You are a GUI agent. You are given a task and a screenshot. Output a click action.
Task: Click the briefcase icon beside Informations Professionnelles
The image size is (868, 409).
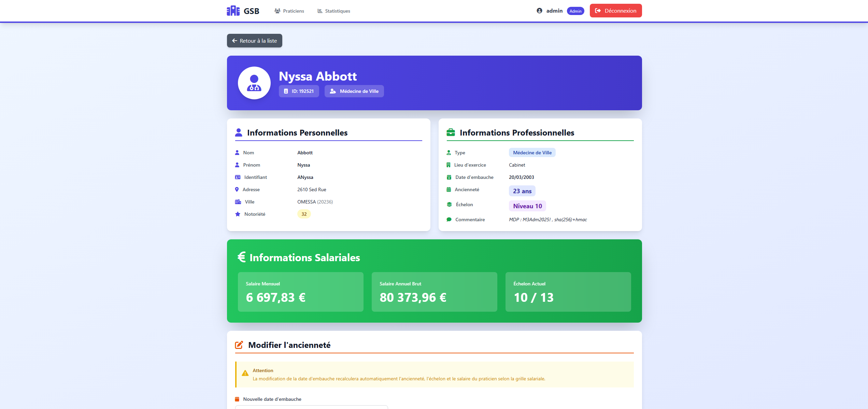451,132
